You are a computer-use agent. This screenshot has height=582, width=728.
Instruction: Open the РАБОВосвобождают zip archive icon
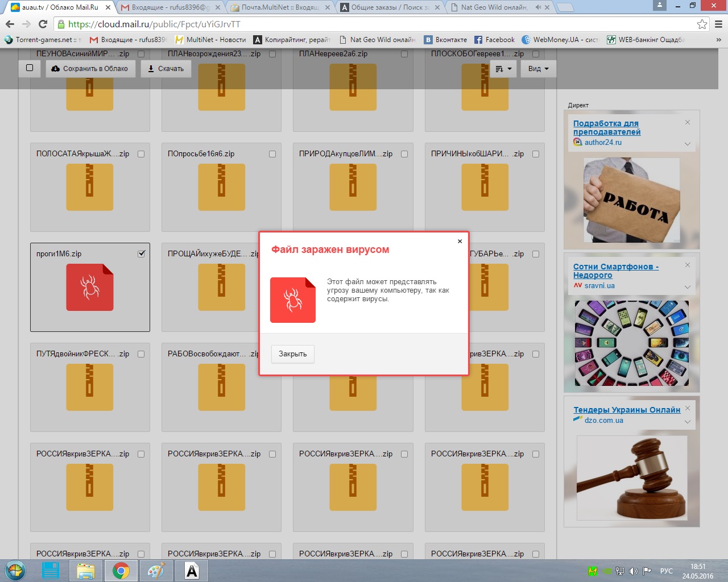pos(221,387)
